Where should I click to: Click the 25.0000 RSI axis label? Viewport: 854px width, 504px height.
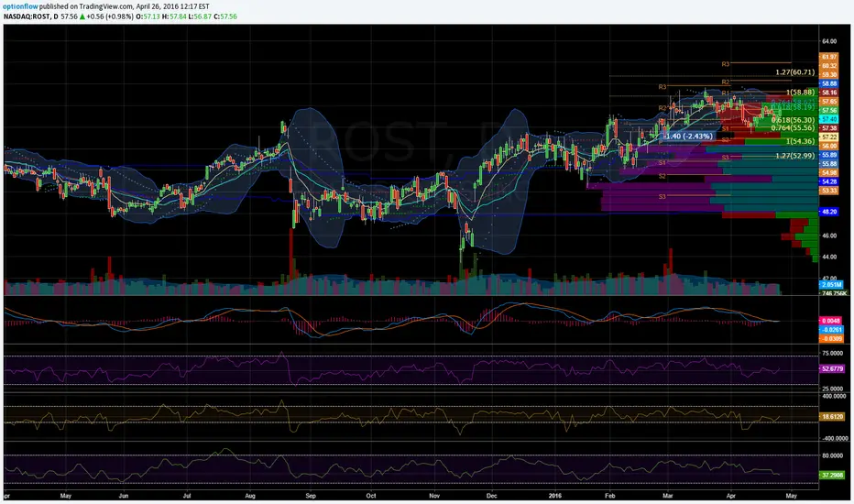[832, 389]
